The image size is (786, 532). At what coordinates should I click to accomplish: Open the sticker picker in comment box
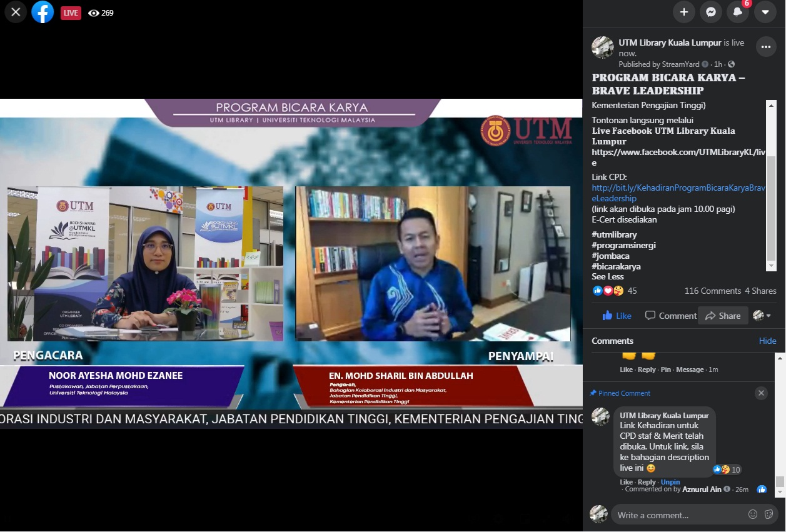pos(768,514)
